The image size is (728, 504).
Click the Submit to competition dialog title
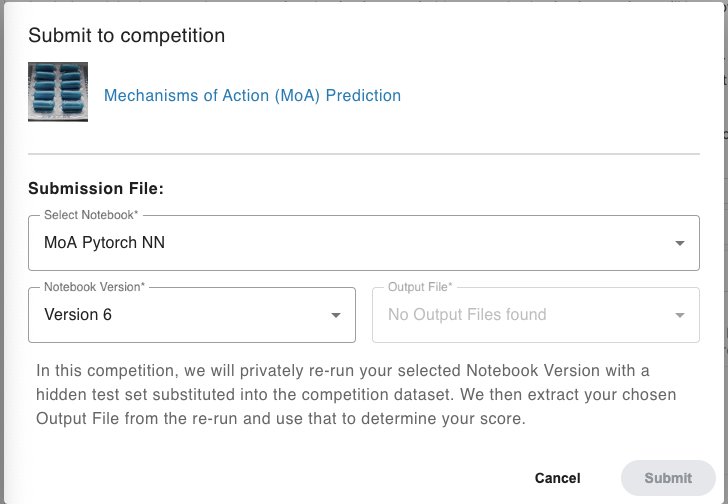pyautogui.click(x=126, y=35)
